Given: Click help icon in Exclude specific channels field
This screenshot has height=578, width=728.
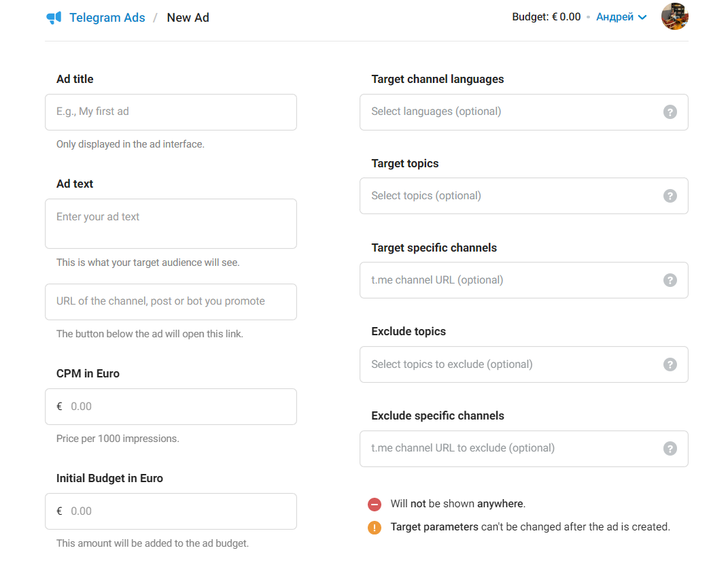Looking at the screenshot, I should pyautogui.click(x=670, y=449).
